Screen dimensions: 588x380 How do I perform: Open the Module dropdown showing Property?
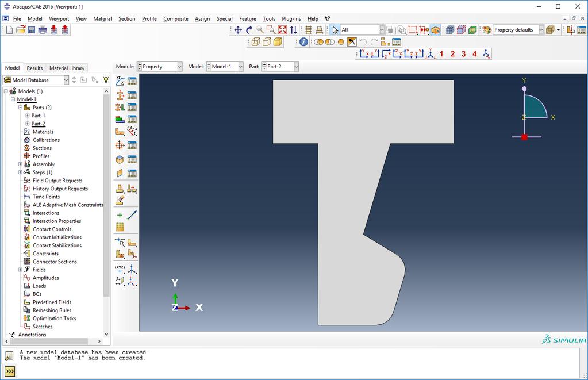click(x=160, y=67)
